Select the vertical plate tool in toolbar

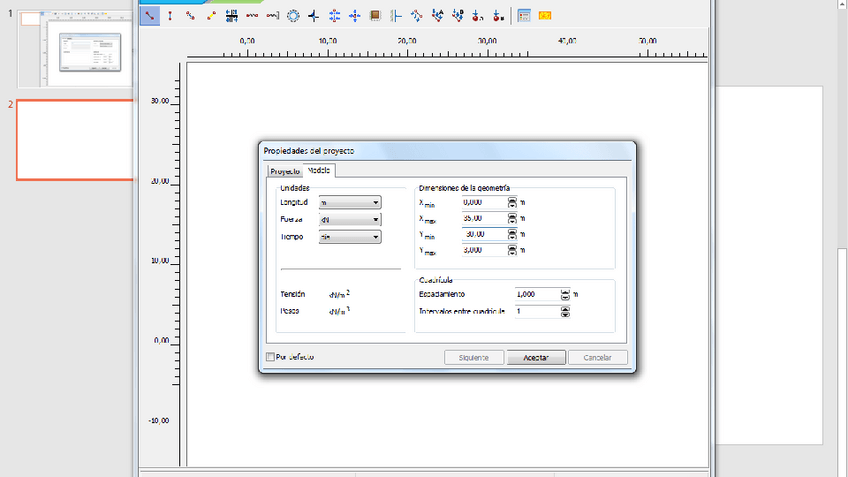pos(170,16)
